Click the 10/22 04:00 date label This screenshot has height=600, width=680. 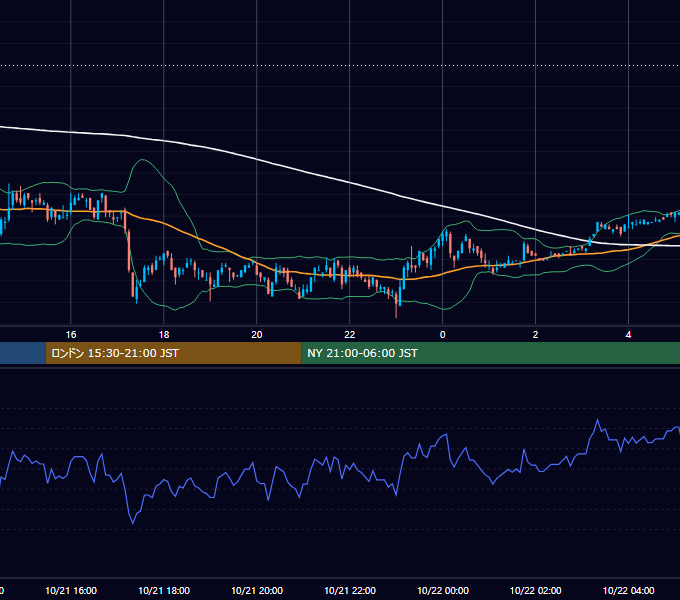tap(628, 590)
